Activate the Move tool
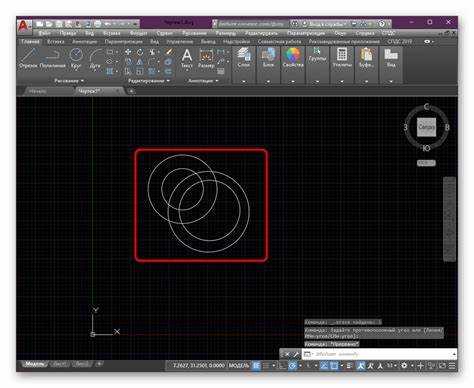The image size is (474, 388). coord(128,52)
